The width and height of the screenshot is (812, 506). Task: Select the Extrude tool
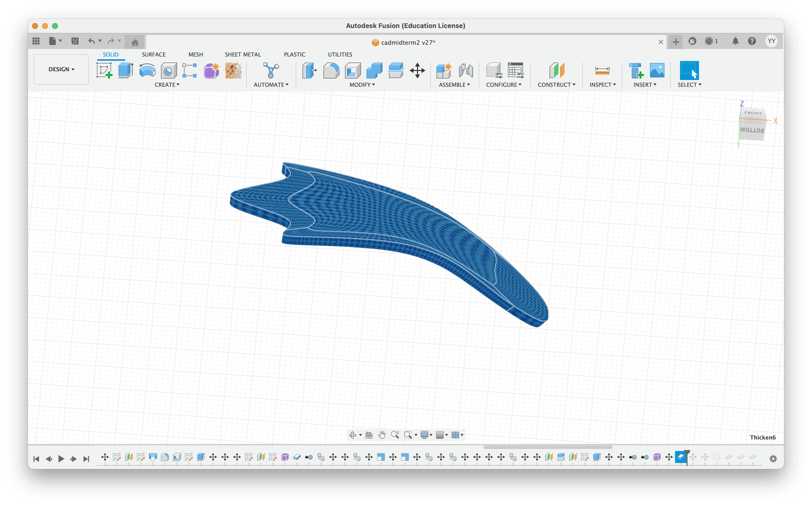coord(125,70)
